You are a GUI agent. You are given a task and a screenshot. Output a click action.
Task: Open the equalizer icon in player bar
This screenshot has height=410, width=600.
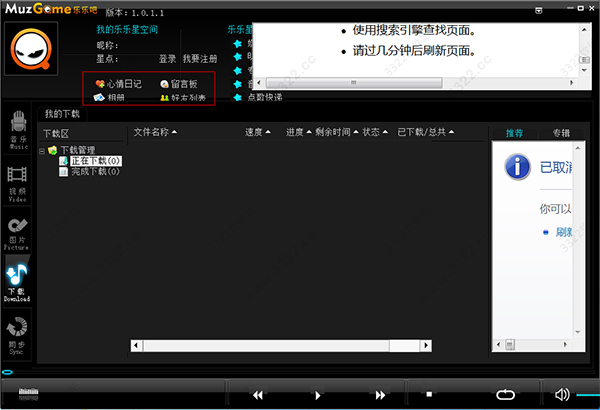pos(29,394)
